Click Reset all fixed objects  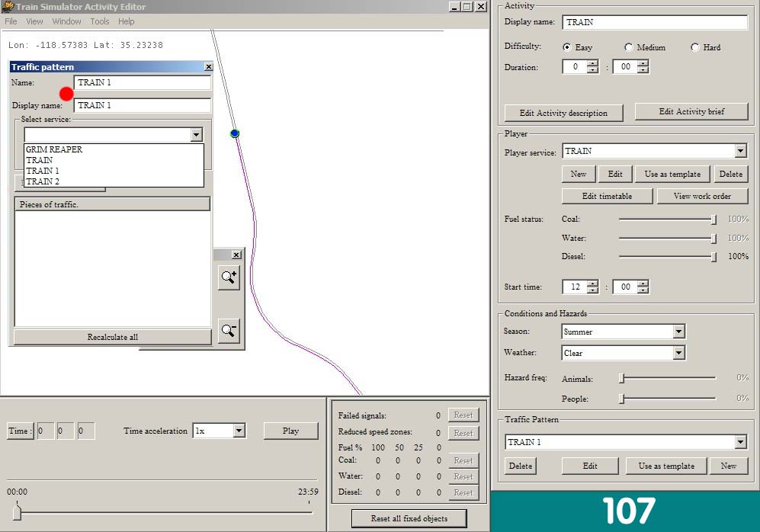click(409, 518)
